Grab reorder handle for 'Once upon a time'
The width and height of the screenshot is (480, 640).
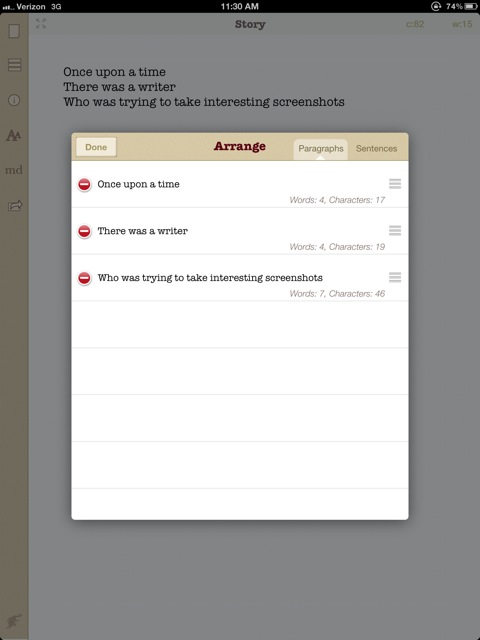(395, 184)
